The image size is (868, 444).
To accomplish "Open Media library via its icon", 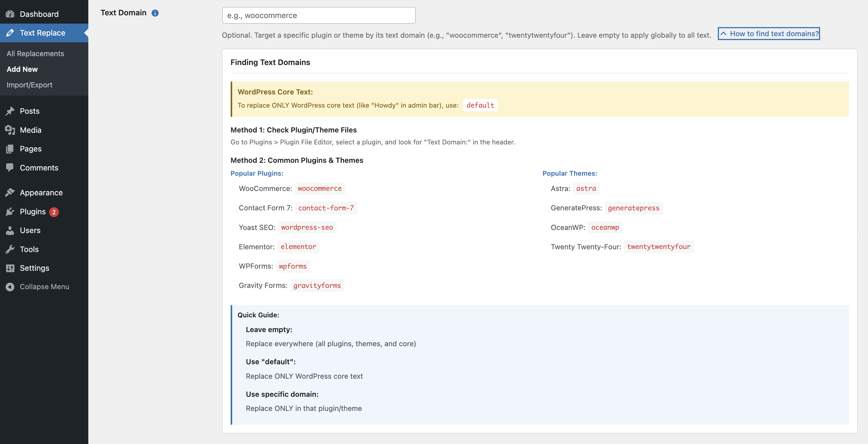I will point(10,130).
